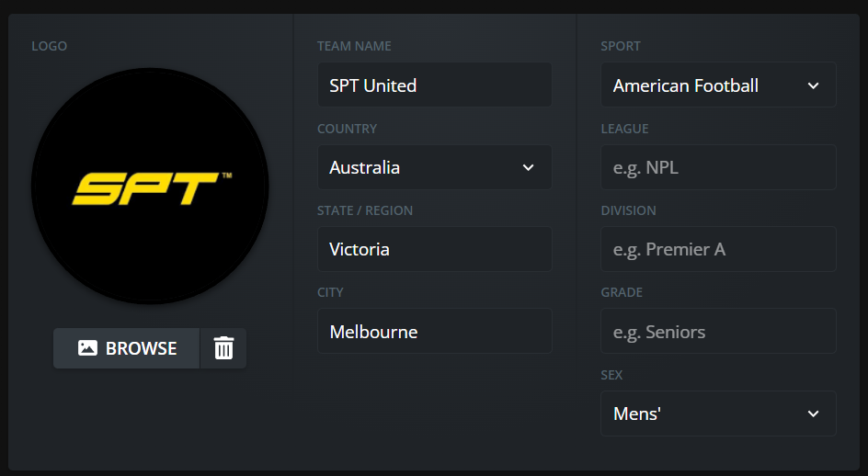Focus the Grade field with placeholder e.g. Seniors
This screenshot has width=868, height=476.
(x=718, y=331)
